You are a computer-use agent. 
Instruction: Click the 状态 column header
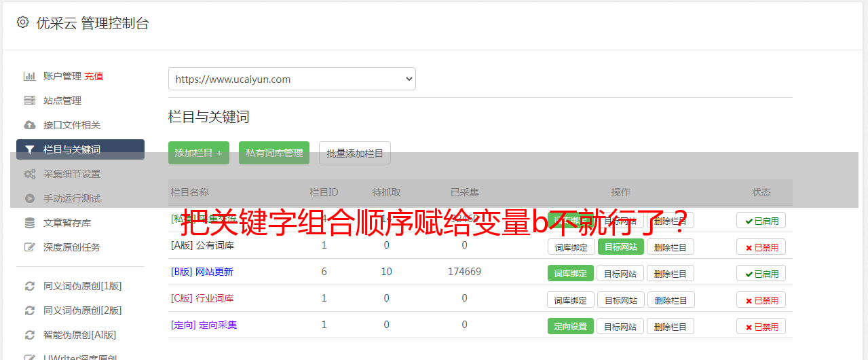coord(761,192)
